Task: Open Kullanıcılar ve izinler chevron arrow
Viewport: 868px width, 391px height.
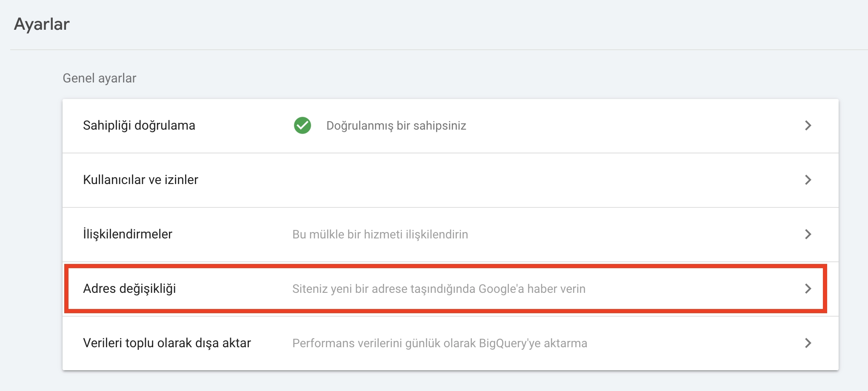Action: point(808,180)
